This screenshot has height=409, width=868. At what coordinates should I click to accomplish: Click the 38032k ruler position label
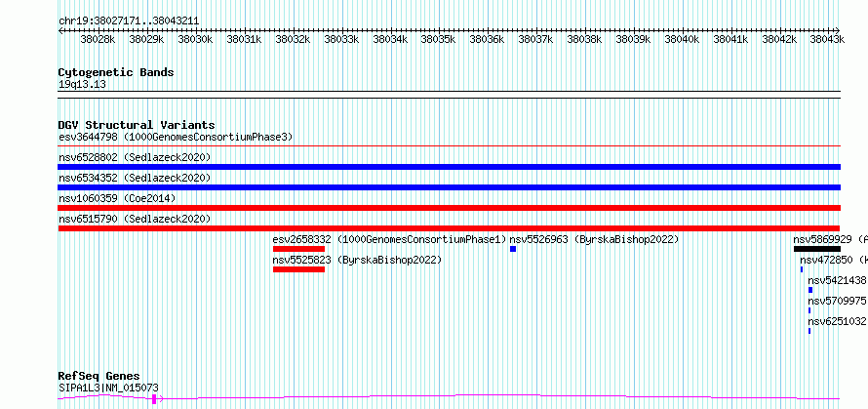293,39
